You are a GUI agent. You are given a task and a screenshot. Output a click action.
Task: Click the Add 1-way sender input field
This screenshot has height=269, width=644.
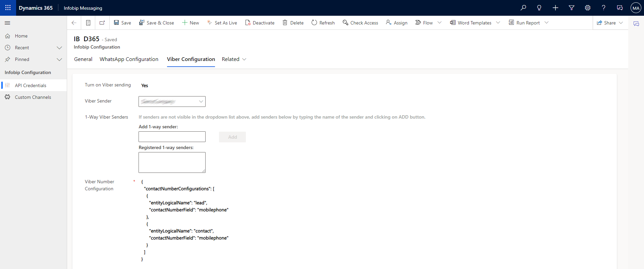tap(172, 137)
